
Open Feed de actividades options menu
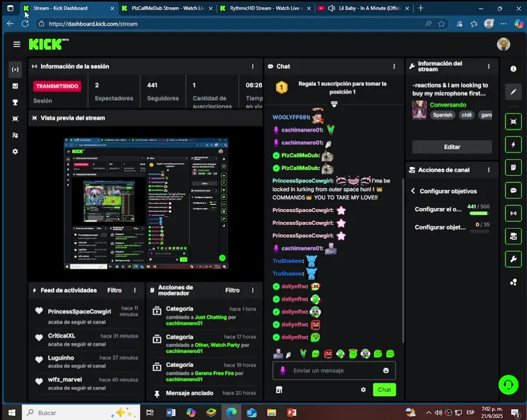pos(135,290)
